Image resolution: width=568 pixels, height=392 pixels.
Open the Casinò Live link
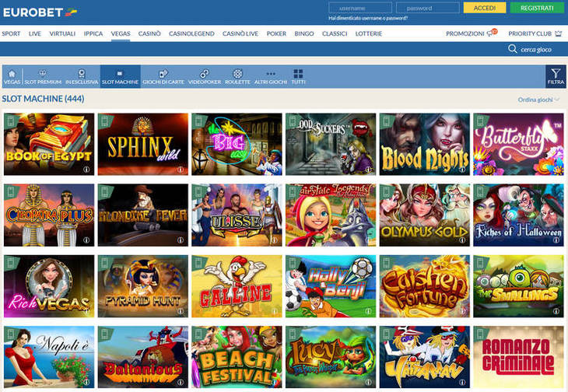pyautogui.click(x=240, y=33)
